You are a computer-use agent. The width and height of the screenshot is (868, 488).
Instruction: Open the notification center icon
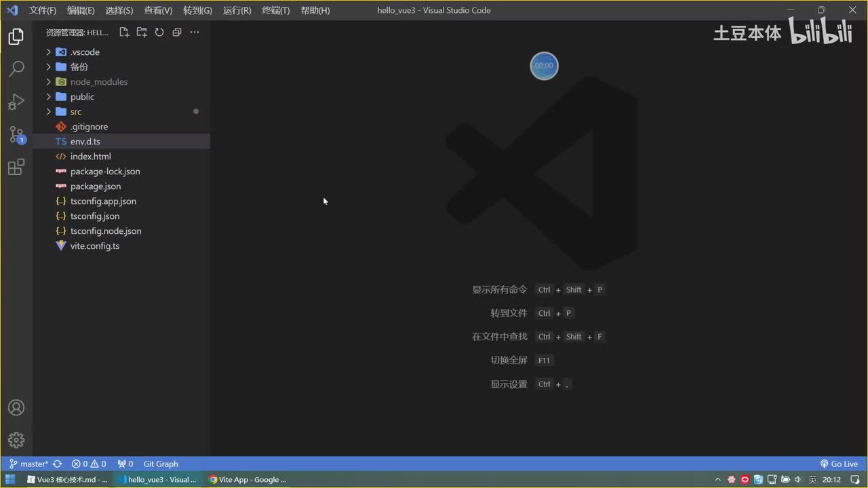tap(854, 480)
